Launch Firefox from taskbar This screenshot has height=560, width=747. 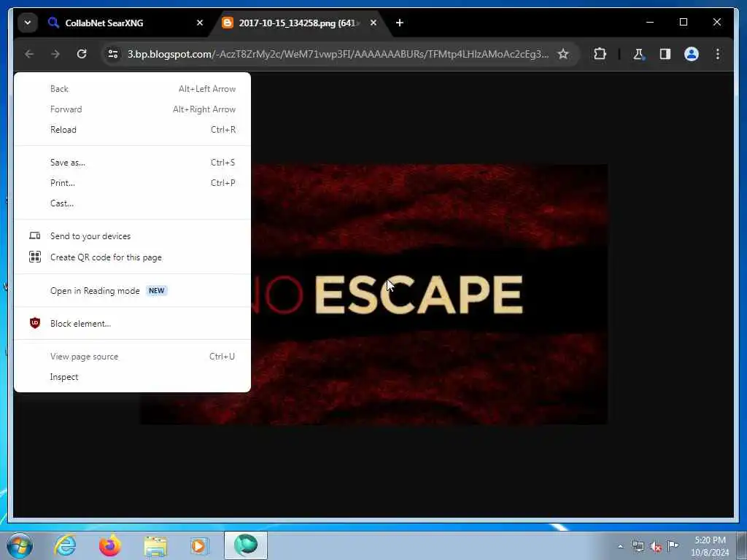tap(110, 545)
